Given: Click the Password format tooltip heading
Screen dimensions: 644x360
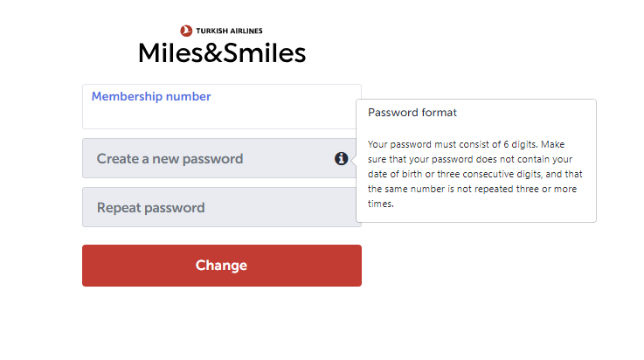Looking at the screenshot, I should (412, 113).
